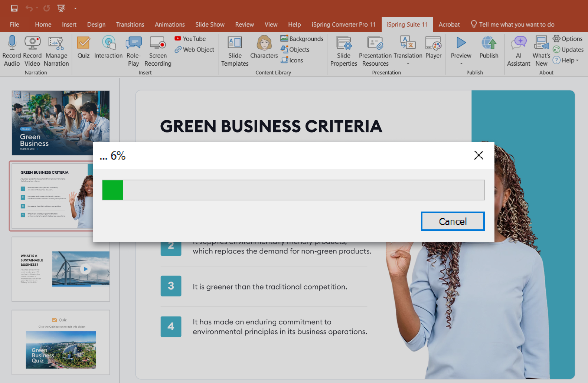Click the Record Audio microphone icon
The image size is (588, 383).
point(12,43)
